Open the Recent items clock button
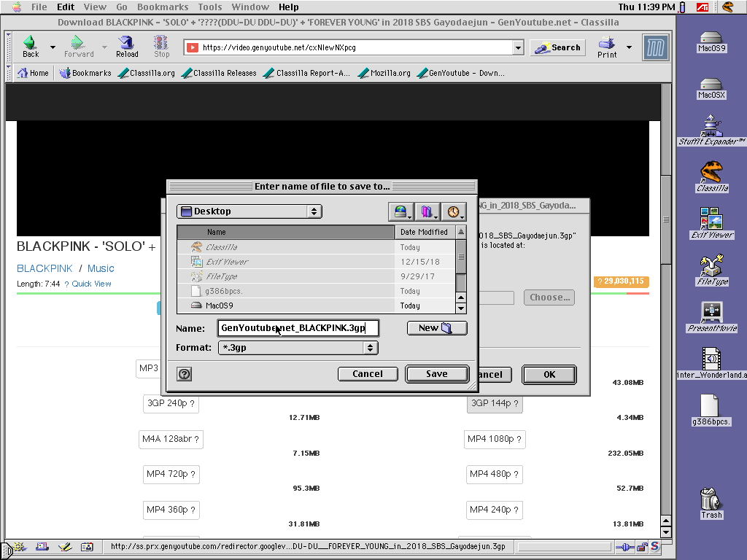This screenshot has height=560, width=747. point(453,211)
